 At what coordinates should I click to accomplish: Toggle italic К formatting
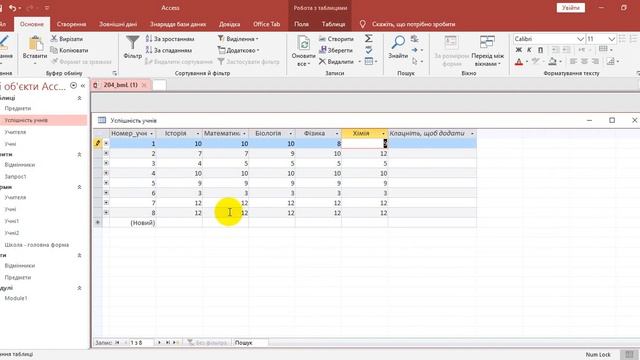point(529,50)
